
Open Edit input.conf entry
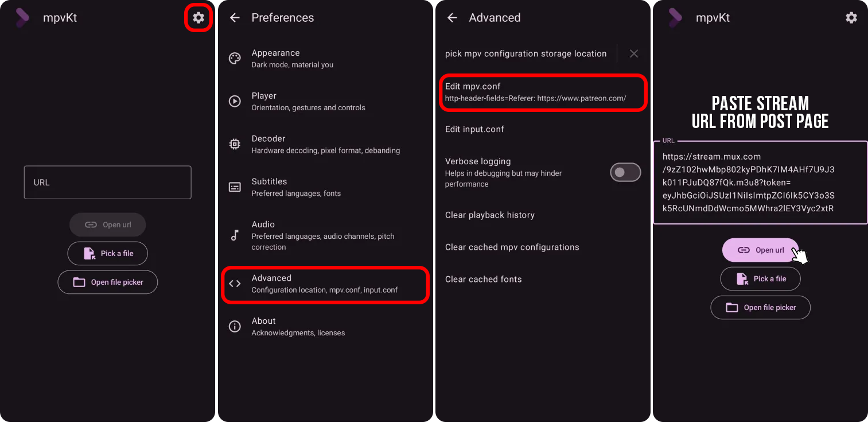tap(474, 129)
